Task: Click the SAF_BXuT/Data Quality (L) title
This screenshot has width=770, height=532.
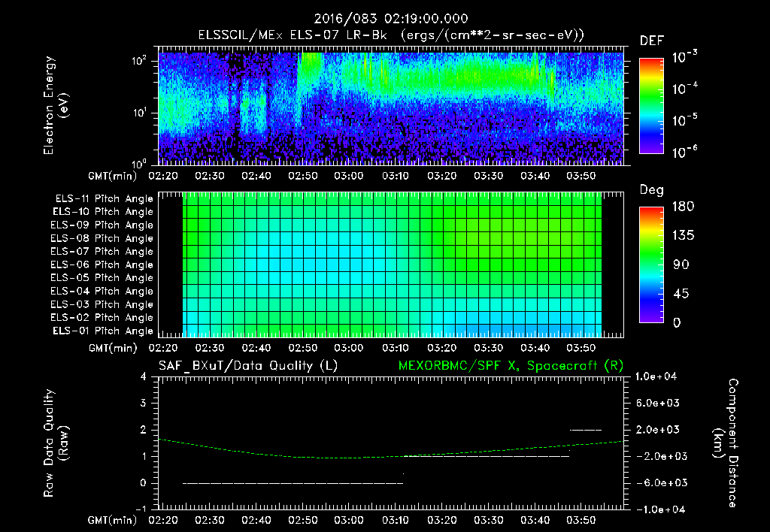Action: (248, 366)
